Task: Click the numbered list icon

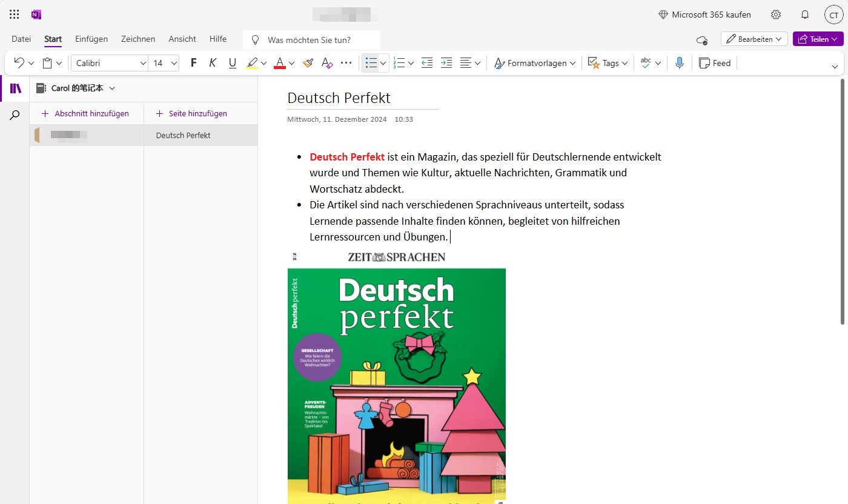Action: 399,63
